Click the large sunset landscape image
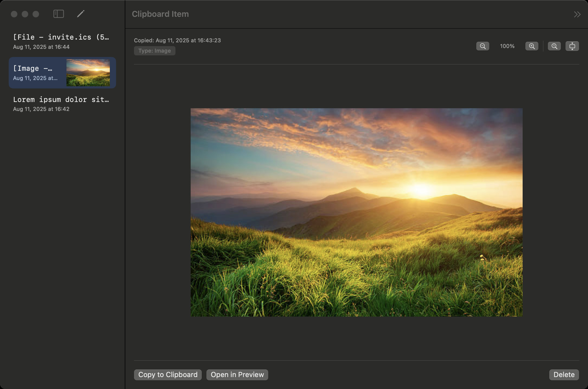588x389 pixels. pyautogui.click(x=356, y=212)
